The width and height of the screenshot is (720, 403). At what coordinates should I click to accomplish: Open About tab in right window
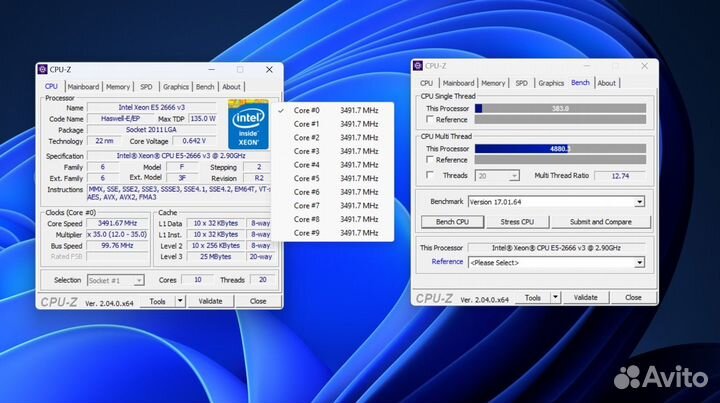point(607,83)
